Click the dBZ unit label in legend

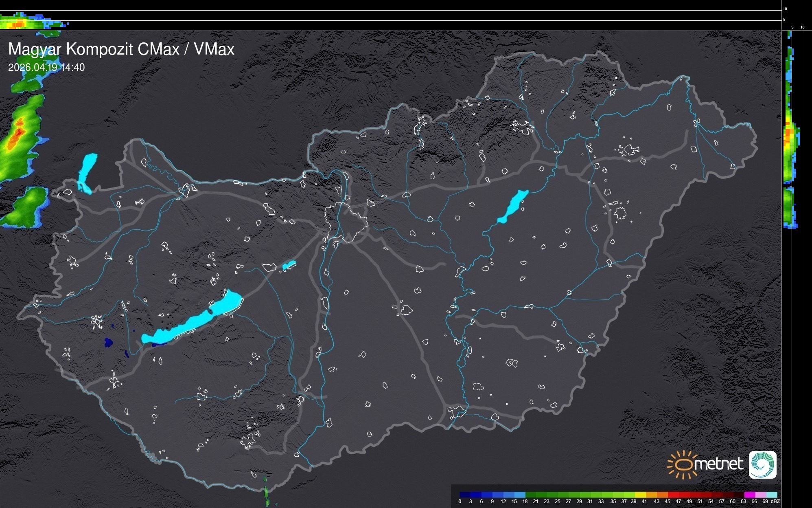(775, 501)
